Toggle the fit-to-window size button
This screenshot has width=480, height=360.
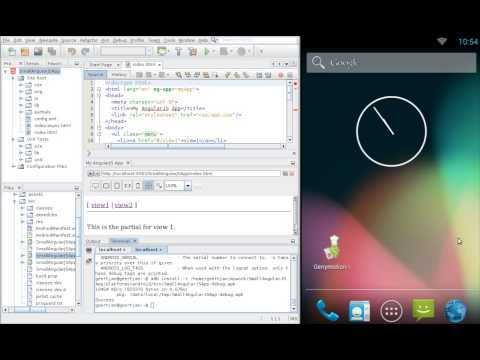click(149, 186)
